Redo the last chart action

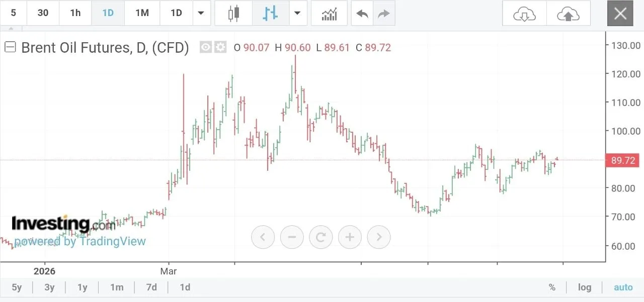click(x=384, y=13)
